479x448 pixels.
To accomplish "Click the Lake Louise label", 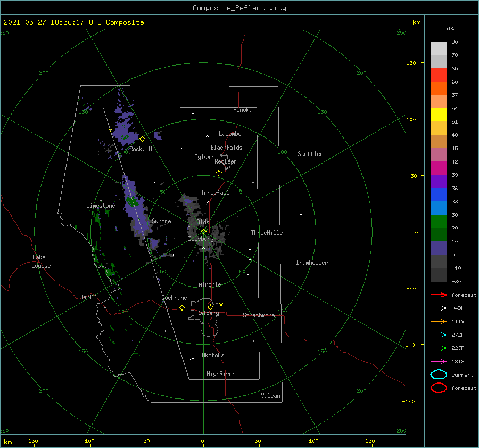I will pos(41,262).
